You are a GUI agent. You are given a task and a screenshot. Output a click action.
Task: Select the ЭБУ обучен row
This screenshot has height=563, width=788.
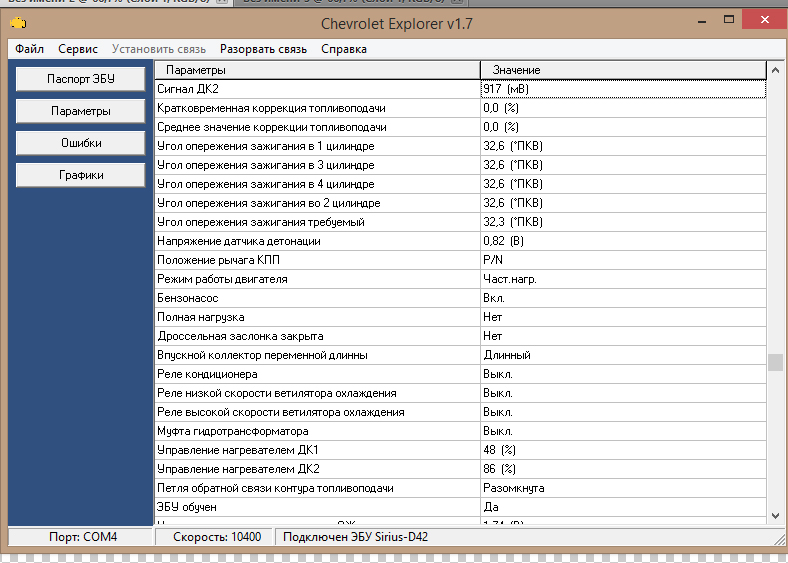coord(460,508)
